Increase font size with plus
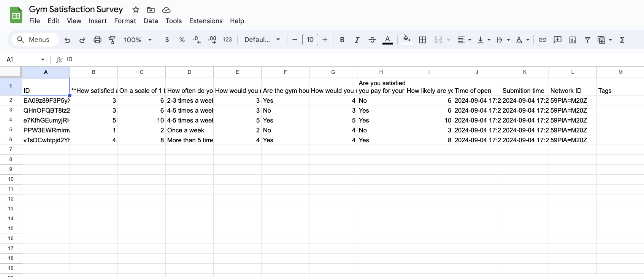The width and height of the screenshot is (644, 277). (x=325, y=40)
